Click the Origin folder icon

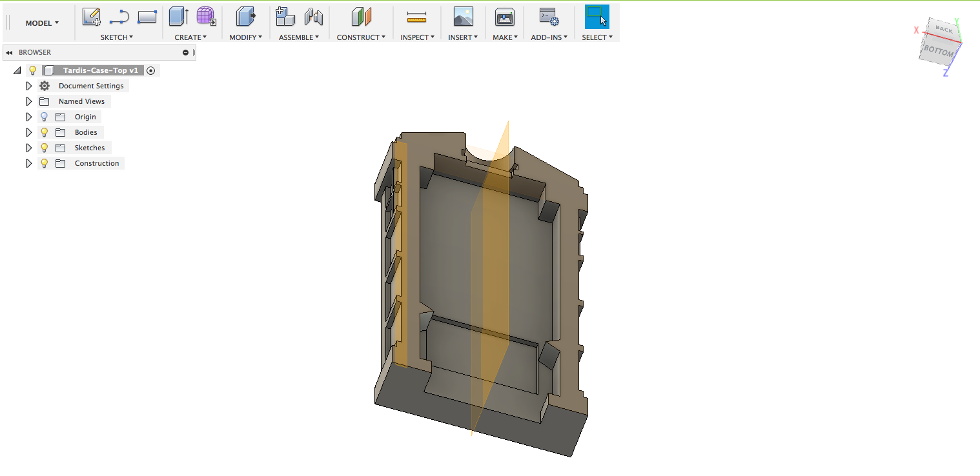pos(60,117)
